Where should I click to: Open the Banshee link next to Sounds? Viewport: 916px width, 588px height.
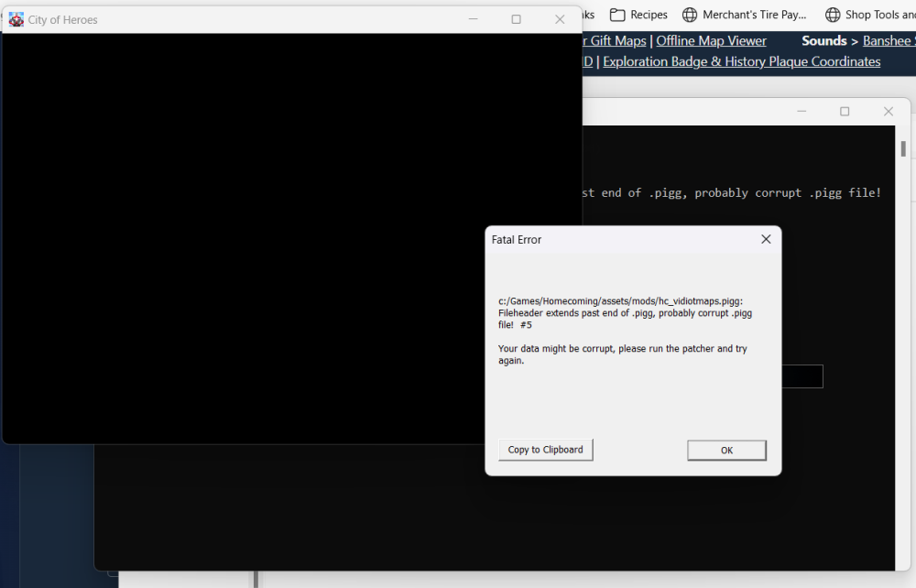pos(888,40)
